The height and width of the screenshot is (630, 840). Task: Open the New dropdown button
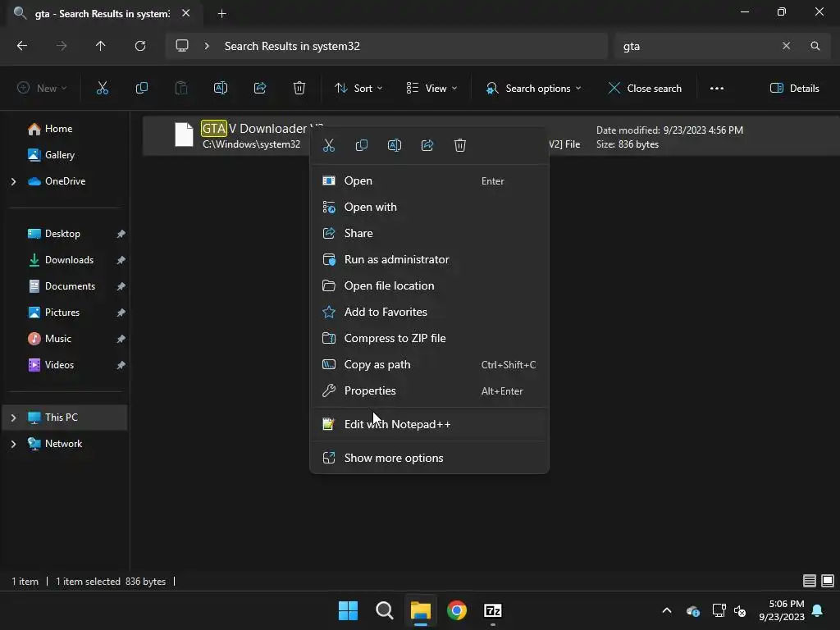coord(42,89)
